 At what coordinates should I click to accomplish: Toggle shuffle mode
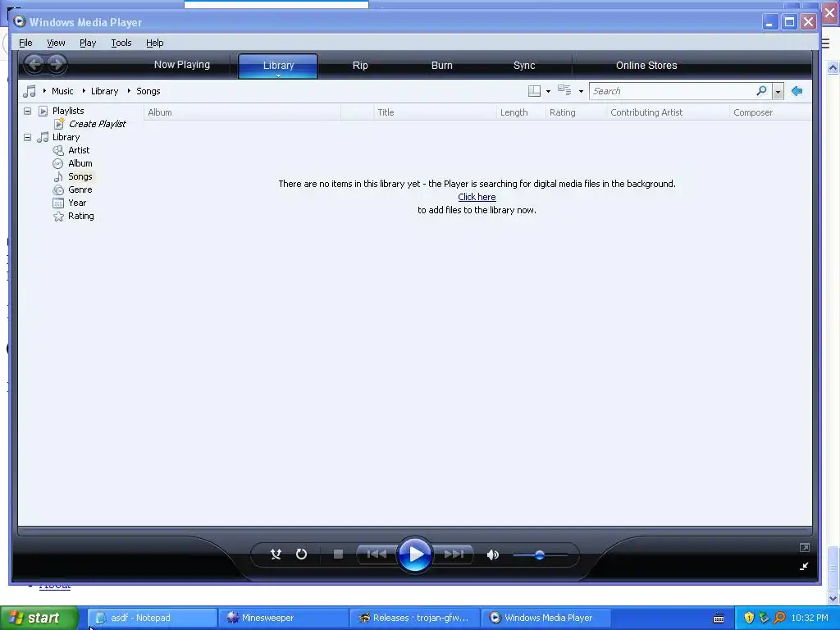(276, 554)
